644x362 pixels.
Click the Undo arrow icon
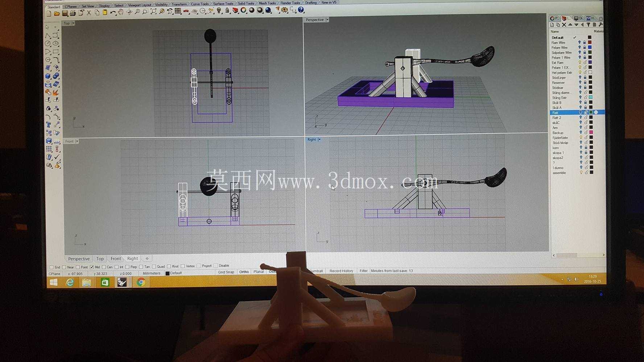pyautogui.click(x=113, y=13)
